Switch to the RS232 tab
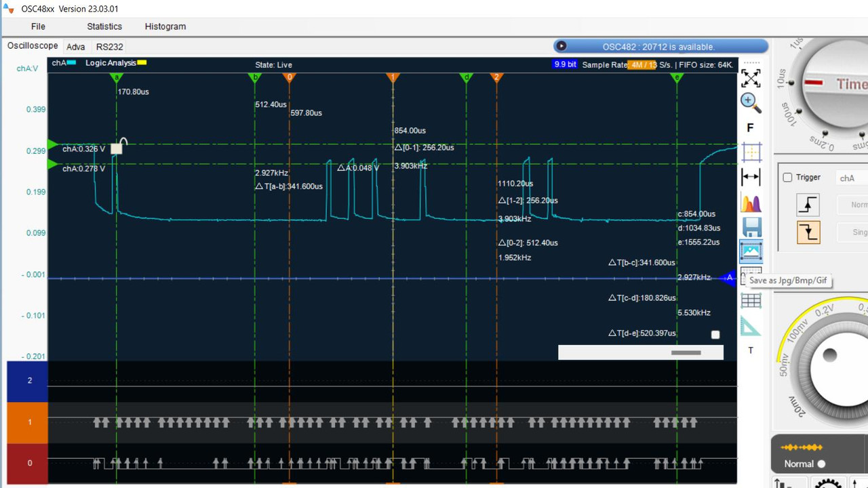This screenshot has width=868, height=488. tap(109, 47)
